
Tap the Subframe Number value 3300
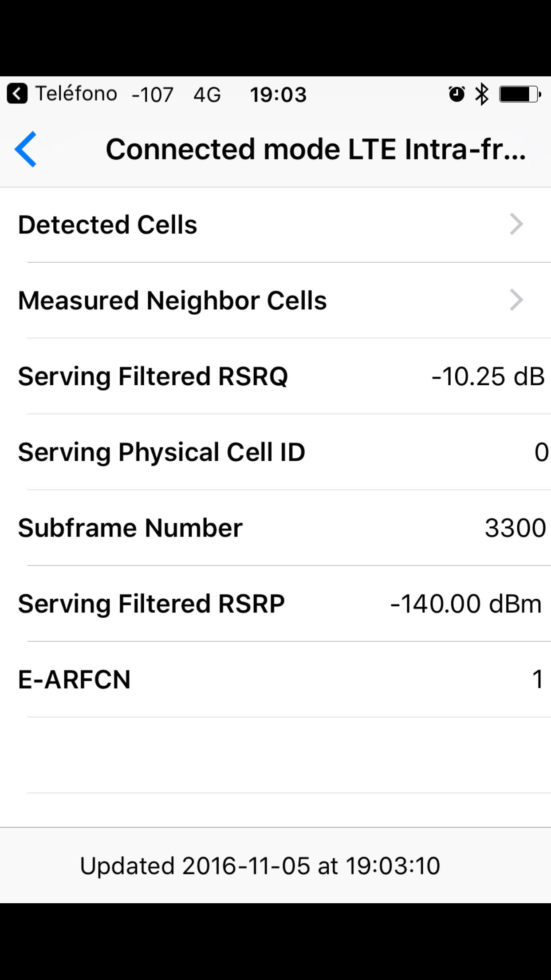click(515, 528)
